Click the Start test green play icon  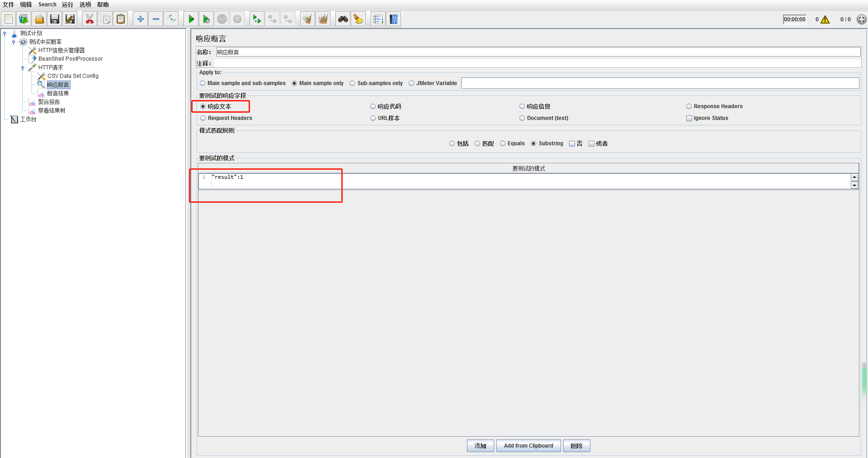coord(191,19)
